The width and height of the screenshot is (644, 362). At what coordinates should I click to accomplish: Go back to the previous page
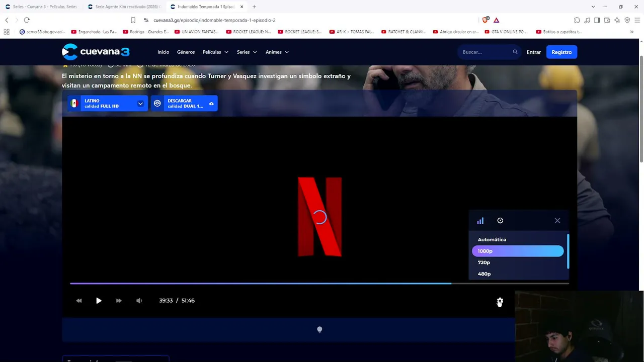(x=7, y=20)
